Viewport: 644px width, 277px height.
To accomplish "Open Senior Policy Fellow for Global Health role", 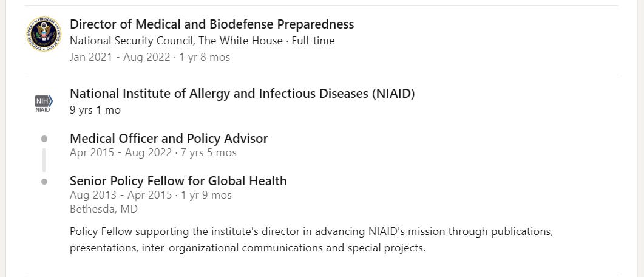I will click(x=178, y=181).
